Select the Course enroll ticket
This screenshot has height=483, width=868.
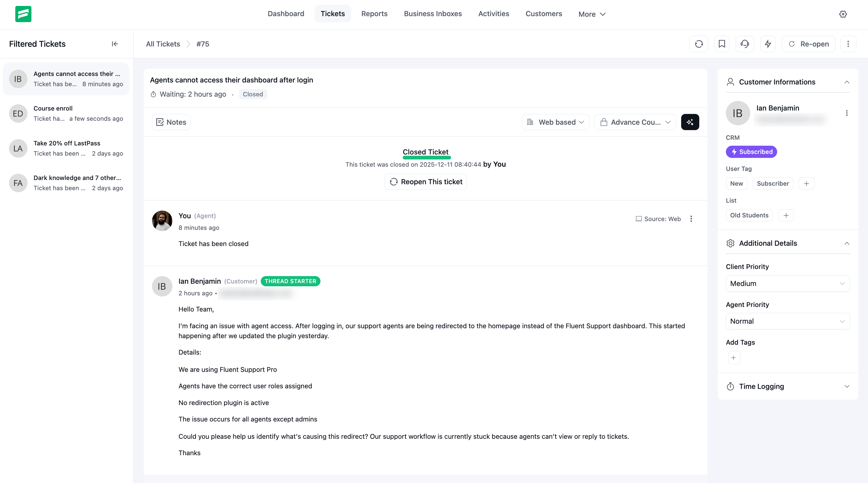(66, 114)
